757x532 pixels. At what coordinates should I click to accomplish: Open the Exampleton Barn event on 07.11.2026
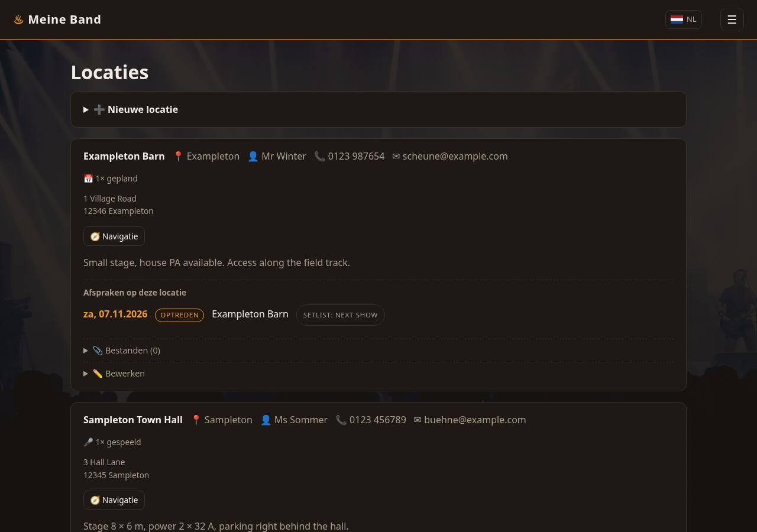(x=250, y=314)
